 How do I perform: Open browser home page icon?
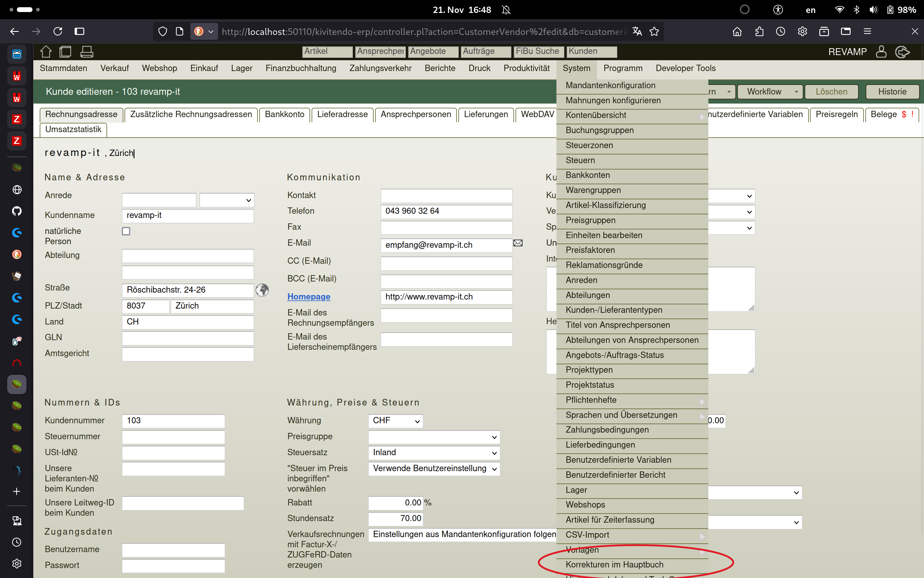[x=737, y=31]
